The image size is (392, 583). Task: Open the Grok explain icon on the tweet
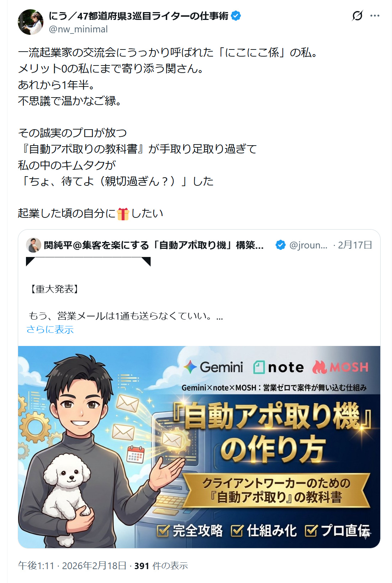pos(357,16)
